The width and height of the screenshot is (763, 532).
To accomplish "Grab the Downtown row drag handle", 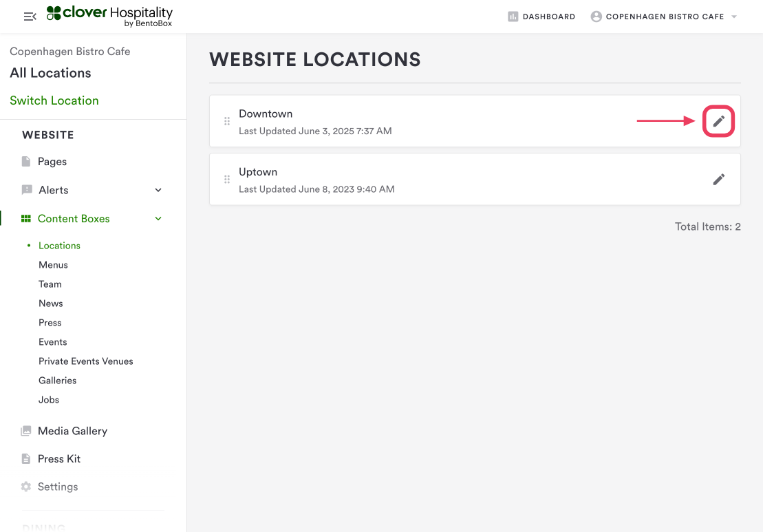I will click(227, 121).
